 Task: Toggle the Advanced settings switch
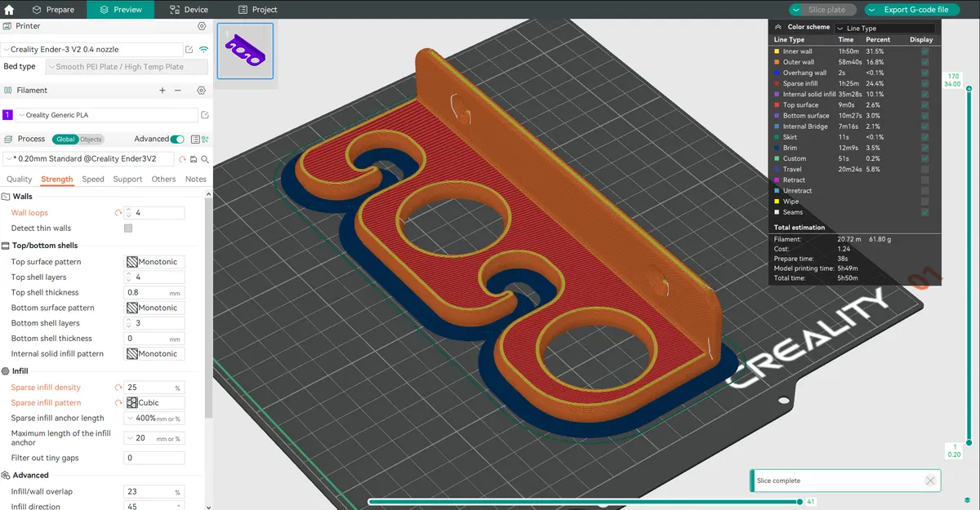click(177, 140)
